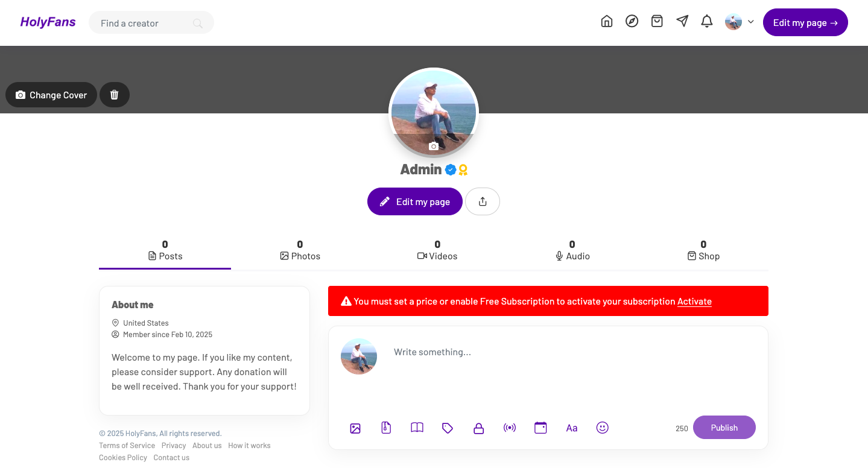
Task: Click the Publish button
Action: click(x=724, y=428)
